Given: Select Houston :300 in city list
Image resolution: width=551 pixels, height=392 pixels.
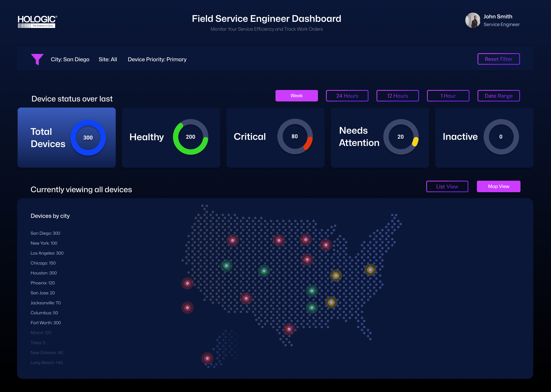Looking at the screenshot, I should pos(44,273).
